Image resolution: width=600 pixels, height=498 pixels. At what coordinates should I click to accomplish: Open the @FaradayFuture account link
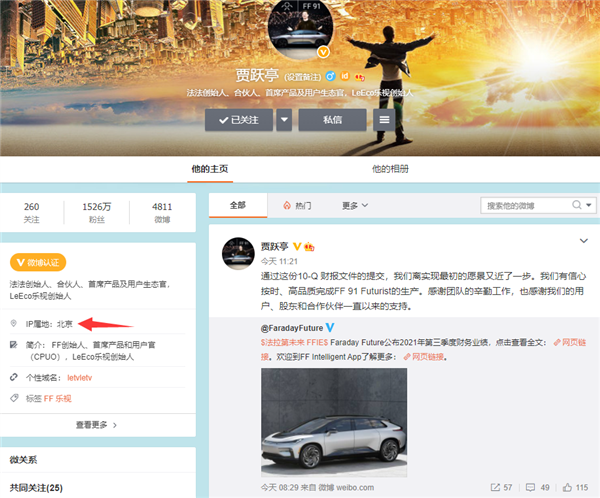[x=292, y=328]
